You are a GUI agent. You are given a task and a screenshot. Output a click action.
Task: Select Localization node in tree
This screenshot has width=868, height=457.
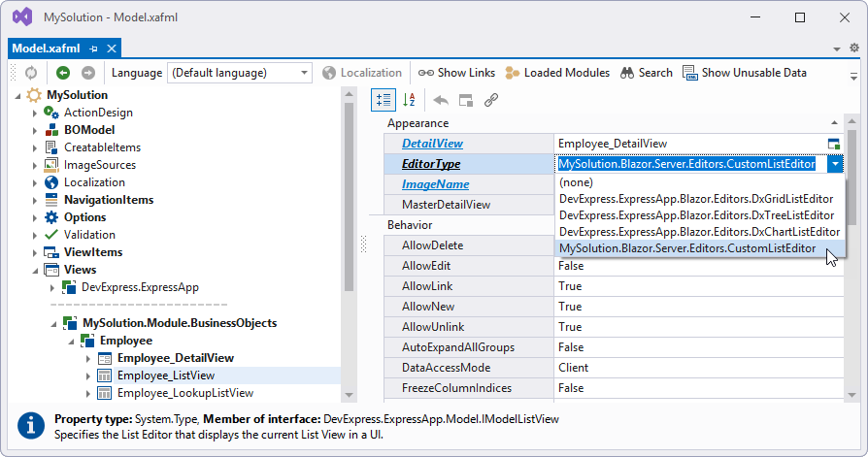(x=94, y=182)
